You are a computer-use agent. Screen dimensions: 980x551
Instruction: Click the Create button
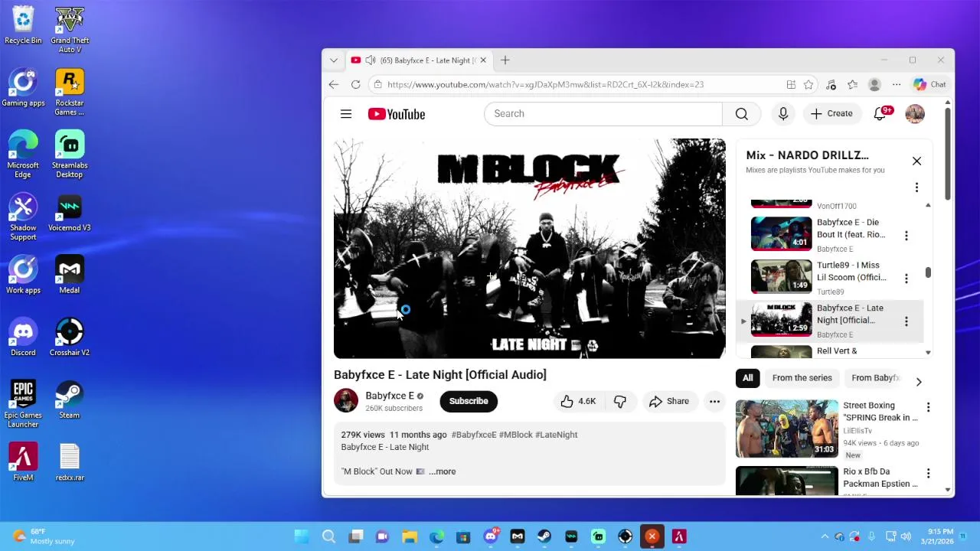pos(831,114)
